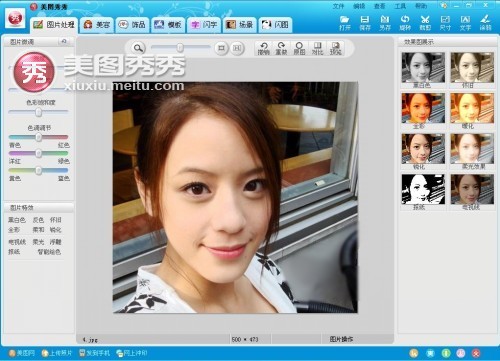The image size is (500, 361).
Task: Click the actual-size view button
Action: [237, 48]
